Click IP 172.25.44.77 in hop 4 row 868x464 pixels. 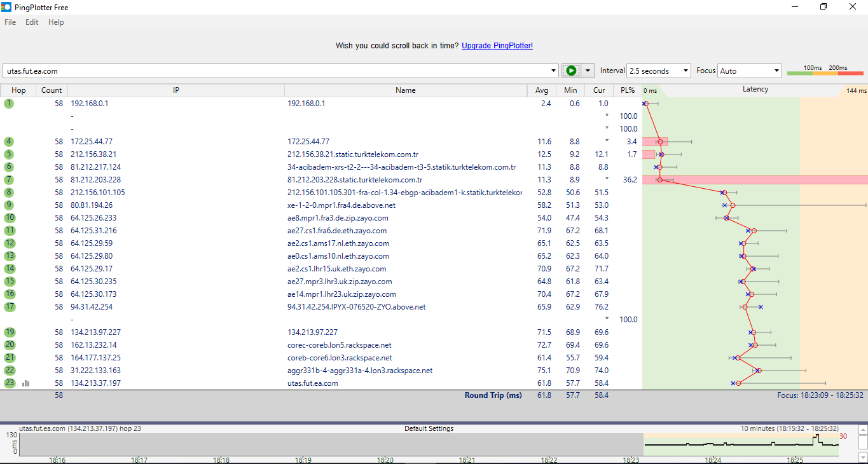(92, 142)
